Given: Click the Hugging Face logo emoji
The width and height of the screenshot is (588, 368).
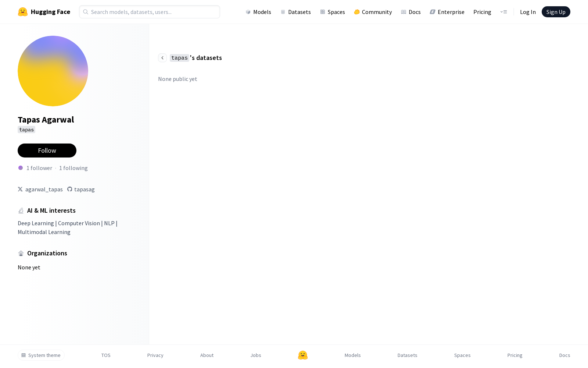Looking at the screenshot, I should click(x=23, y=12).
